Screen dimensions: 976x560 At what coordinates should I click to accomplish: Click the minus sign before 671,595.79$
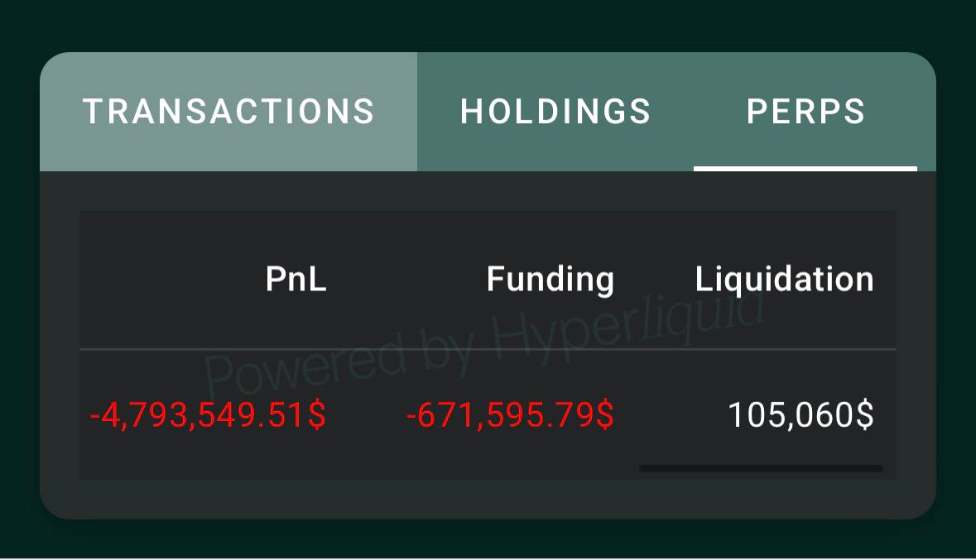click(411, 416)
